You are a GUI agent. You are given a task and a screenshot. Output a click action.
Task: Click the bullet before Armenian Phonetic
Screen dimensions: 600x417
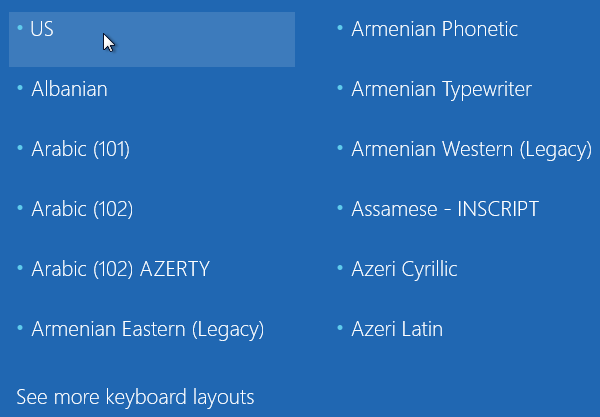point(341,27)
